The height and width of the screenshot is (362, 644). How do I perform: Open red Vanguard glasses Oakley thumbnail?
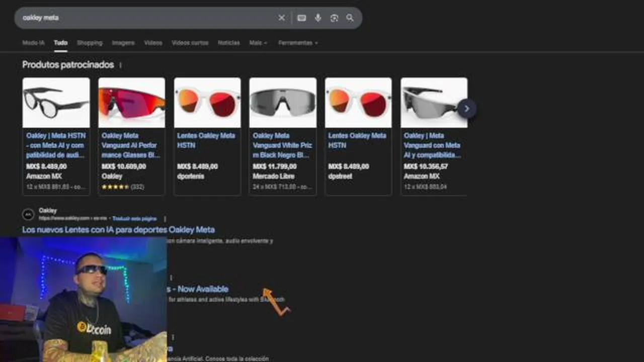(x=132, y=103)
